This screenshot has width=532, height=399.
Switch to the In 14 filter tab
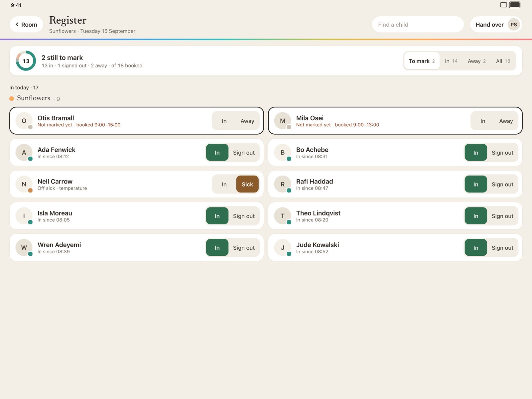(x=451, y=61)
